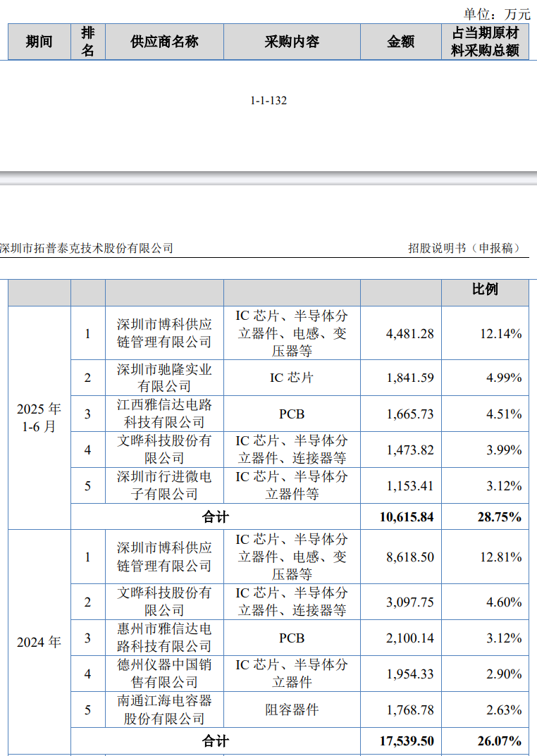The image size is (537, 756).
Task: Click supplier 深圳市行进微电子有限公司
Action: click(x=164, y=485)
